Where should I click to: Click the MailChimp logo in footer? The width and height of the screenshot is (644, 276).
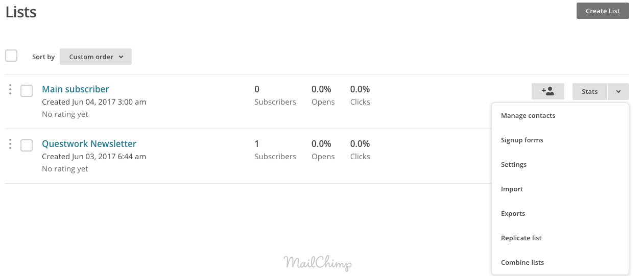(x=318, y=263)
